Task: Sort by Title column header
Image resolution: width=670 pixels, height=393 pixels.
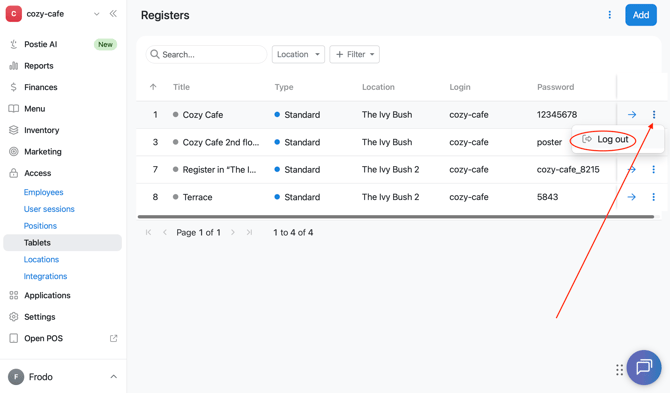Action: pyautogui.click(x=181, y=87)
